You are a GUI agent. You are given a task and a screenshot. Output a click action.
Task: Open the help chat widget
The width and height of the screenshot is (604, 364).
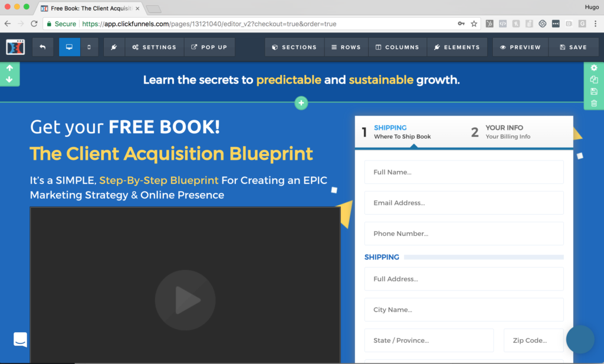click(x=20, y=340)
